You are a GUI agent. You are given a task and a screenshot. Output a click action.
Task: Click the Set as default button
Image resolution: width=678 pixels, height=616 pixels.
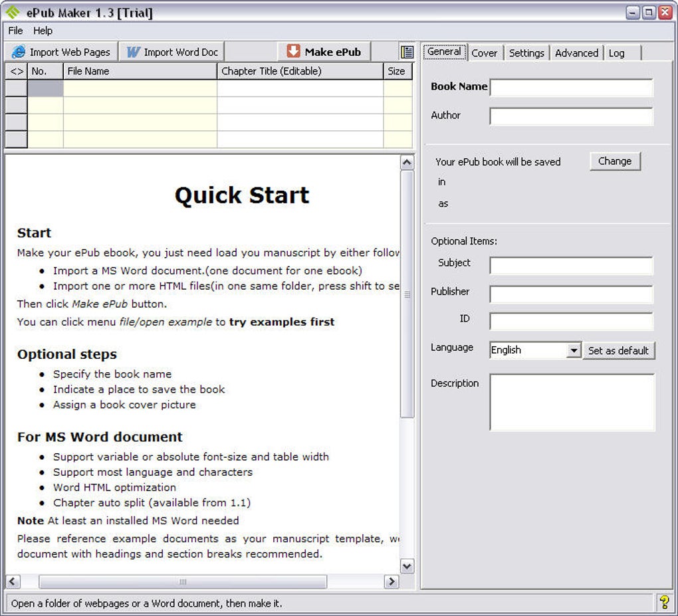click(x=618, y=351)
